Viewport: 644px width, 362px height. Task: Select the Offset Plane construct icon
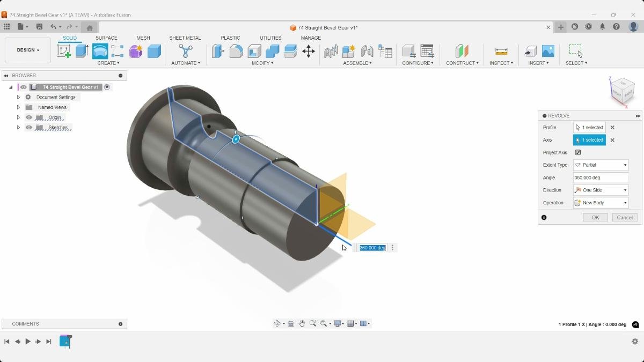pyautogui.click(x=462, y=51)
